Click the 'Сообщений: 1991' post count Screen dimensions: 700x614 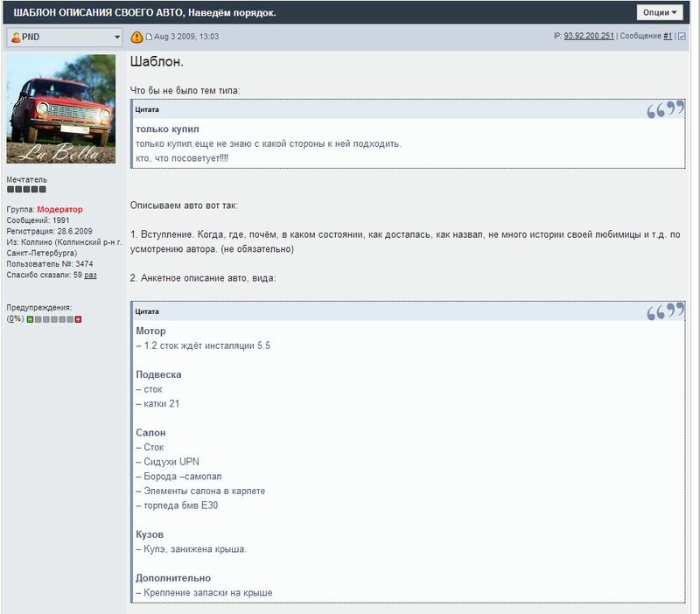pos(38,220)
